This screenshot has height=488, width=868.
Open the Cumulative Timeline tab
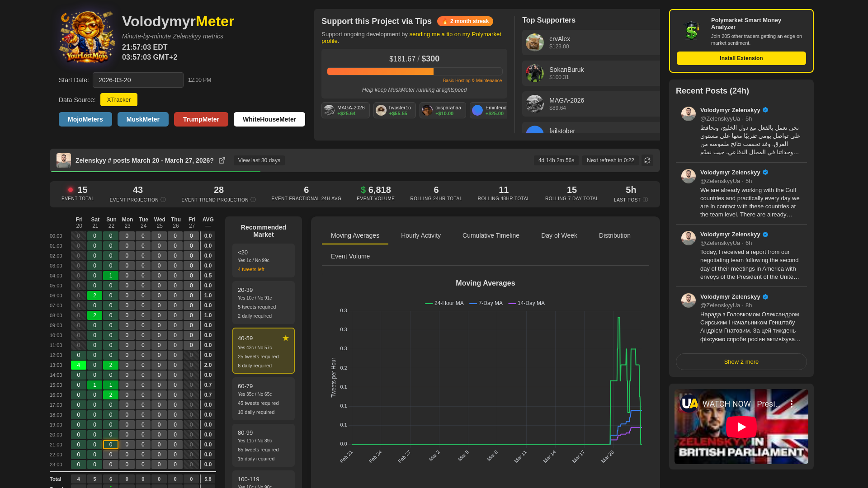tap(491, 235)
